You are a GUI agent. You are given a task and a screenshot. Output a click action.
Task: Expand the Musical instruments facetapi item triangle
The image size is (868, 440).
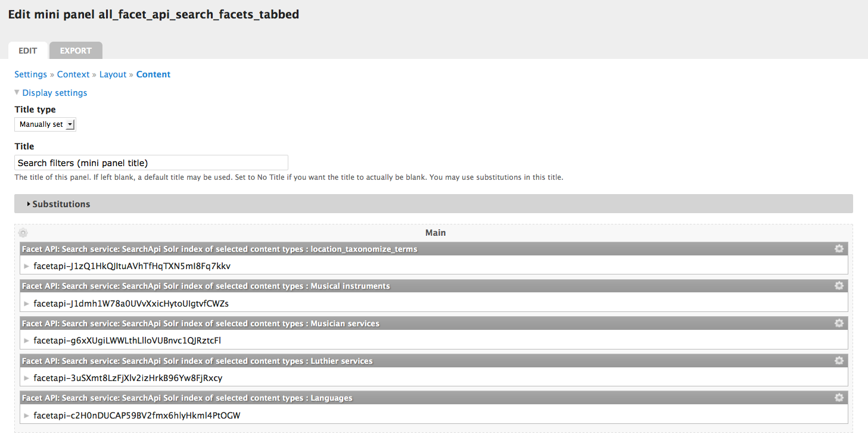coord(26,303)
